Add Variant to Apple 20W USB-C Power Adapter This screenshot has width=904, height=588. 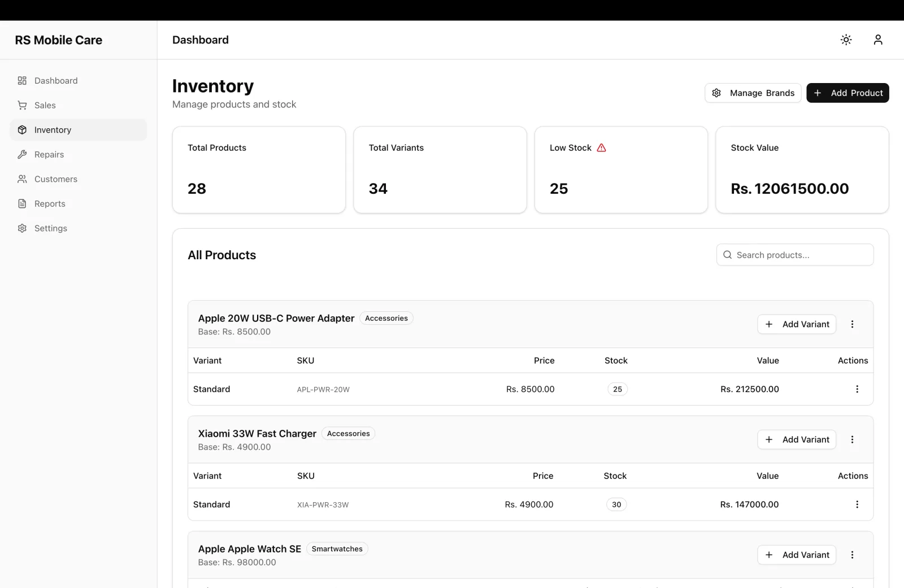[797, 324]
